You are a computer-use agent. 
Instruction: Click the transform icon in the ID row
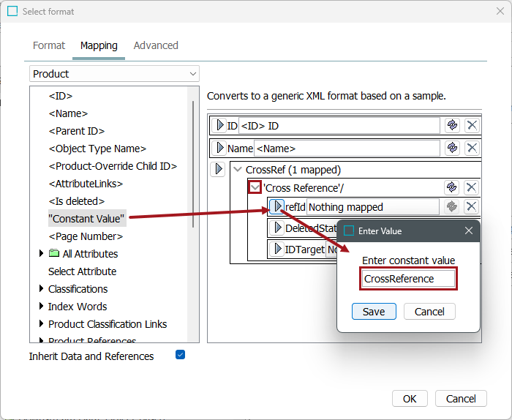[452, 126]
